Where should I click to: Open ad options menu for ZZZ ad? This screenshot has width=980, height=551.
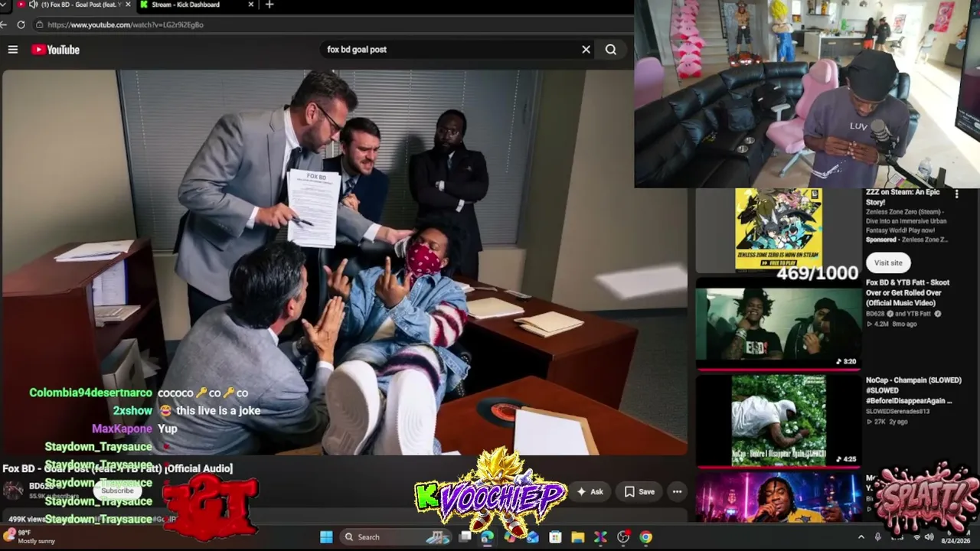[956, 195]
